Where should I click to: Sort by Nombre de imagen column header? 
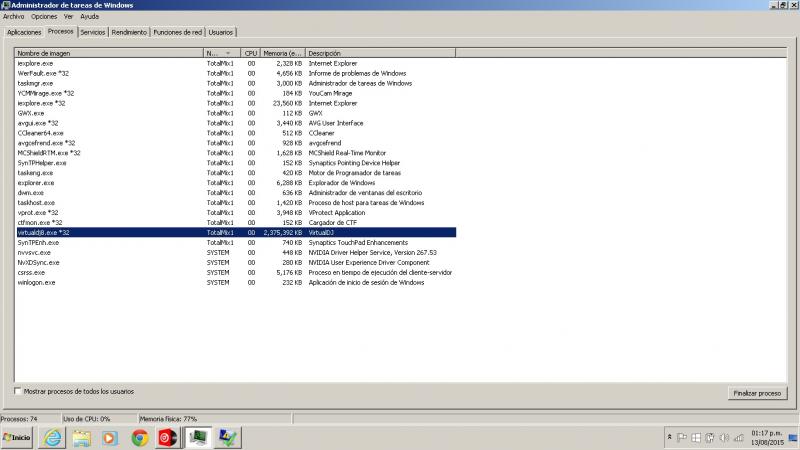click(x=109, y=53)
